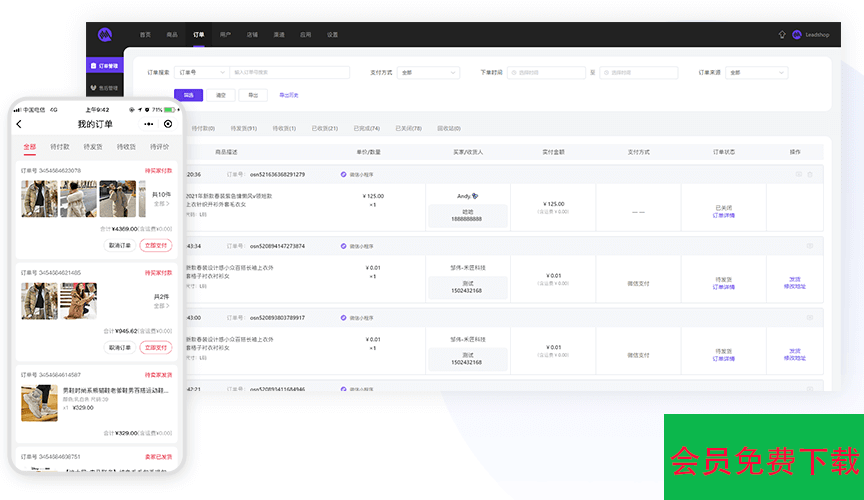Click the note icon on the first order row
Image resolution: width=864 pixels, height=500 pixels.
click(798, 174)
